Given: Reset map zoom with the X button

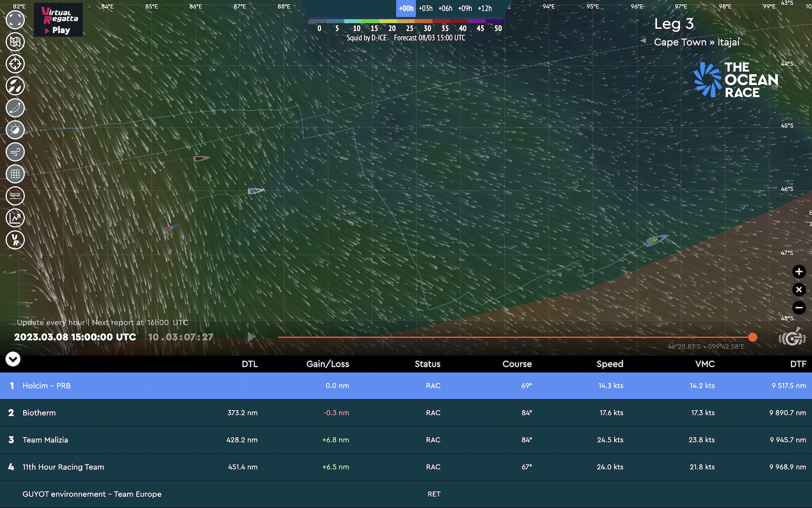Looking at the screenshot, I should pyautogui.click(x=799, y=289).
